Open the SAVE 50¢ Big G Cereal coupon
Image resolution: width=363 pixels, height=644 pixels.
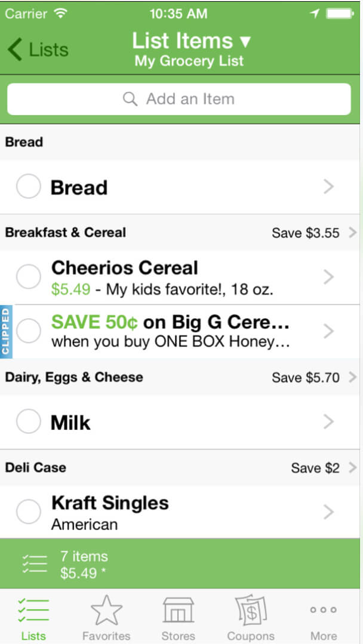click(x=170, y=332)
